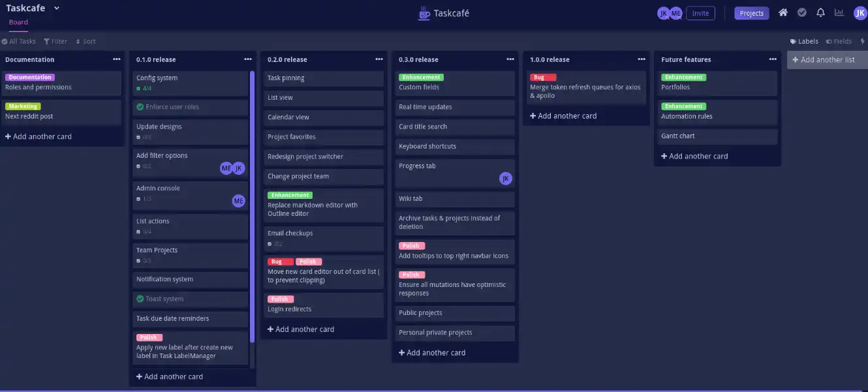Add another card to Documentation list
868x392 pixels.
coord(39,136)
